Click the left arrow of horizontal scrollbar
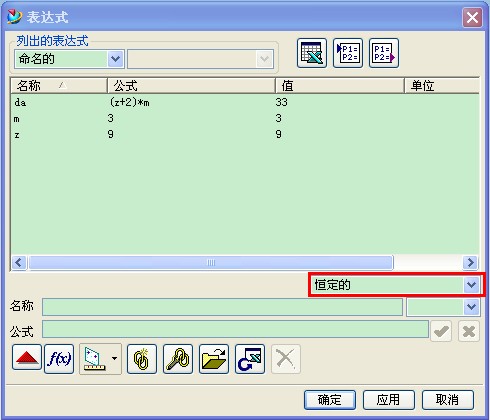Image resolution: width=490 pixels, height=420 pixels. point(19,262)
